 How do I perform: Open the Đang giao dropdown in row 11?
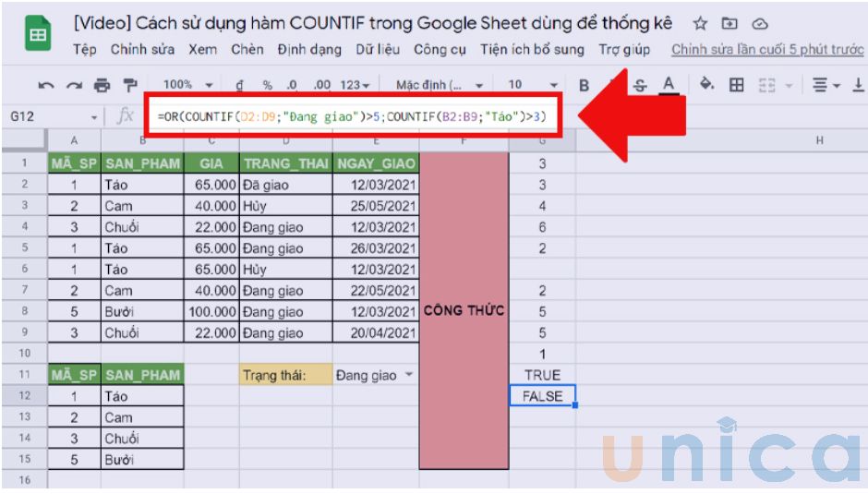[x=409, y=375]
